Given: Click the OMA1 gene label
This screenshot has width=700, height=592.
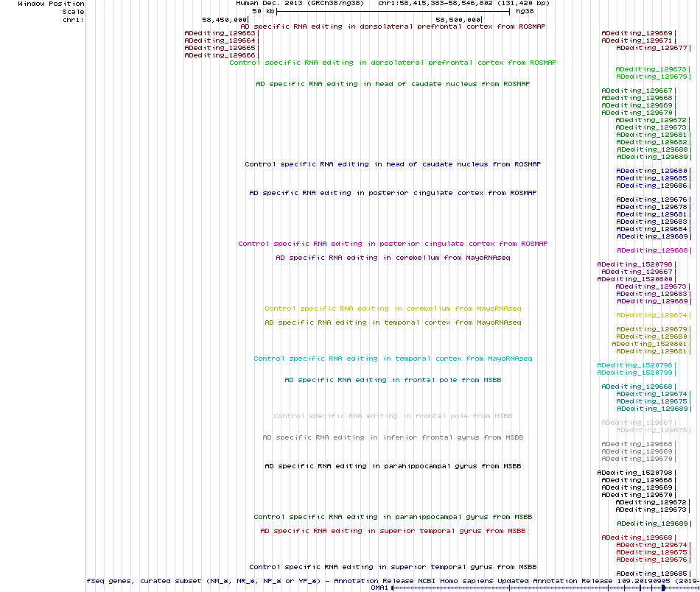Looking at the screenshot, I should [x=379, y=588].
